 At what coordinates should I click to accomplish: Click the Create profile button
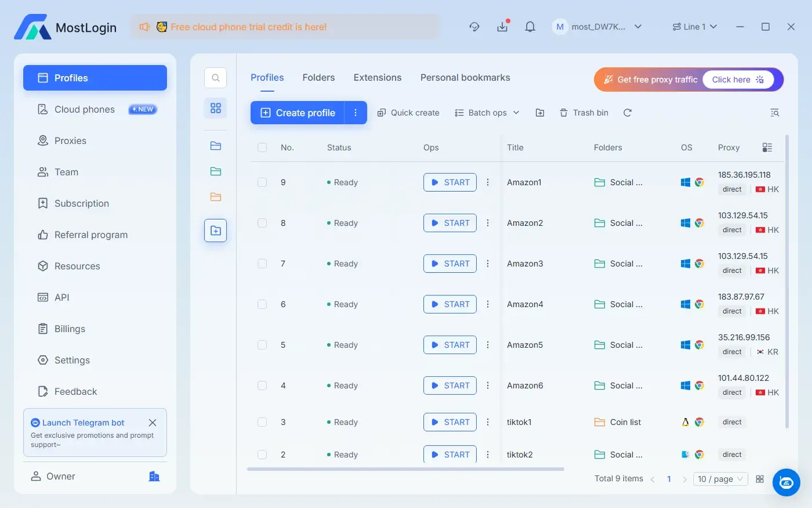coord(298,113)
